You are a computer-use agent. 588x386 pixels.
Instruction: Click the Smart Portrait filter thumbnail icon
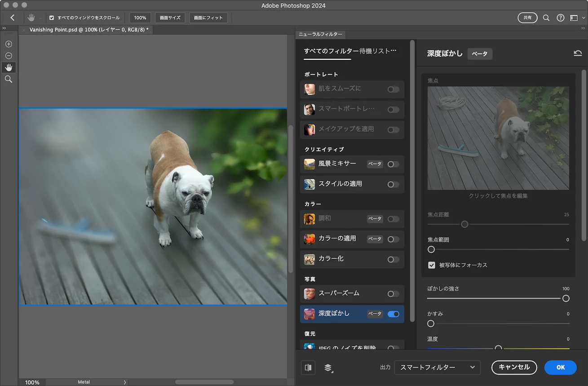(x=309, y=109)
